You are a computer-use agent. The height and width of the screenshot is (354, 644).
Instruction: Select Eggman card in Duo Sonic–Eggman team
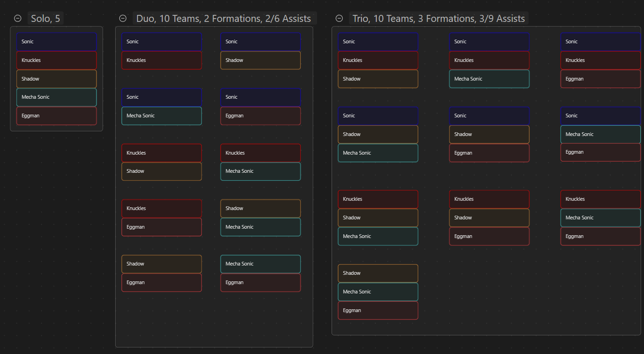tap(261, 116)
